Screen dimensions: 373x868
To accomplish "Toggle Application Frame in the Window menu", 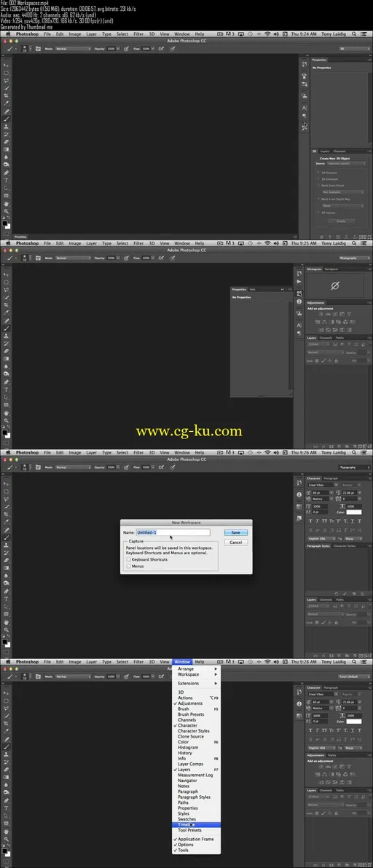I will point(196,839).
